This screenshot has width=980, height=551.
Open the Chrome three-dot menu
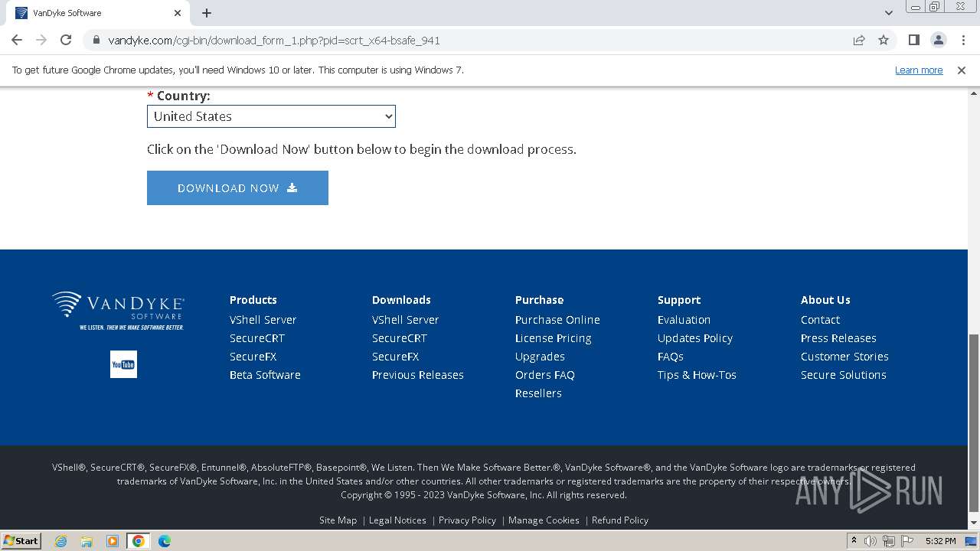click(x=962, y=40)
